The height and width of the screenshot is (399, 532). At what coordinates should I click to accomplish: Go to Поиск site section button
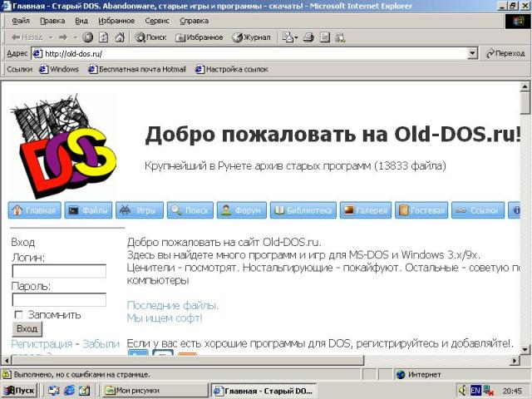coord(190,210)
